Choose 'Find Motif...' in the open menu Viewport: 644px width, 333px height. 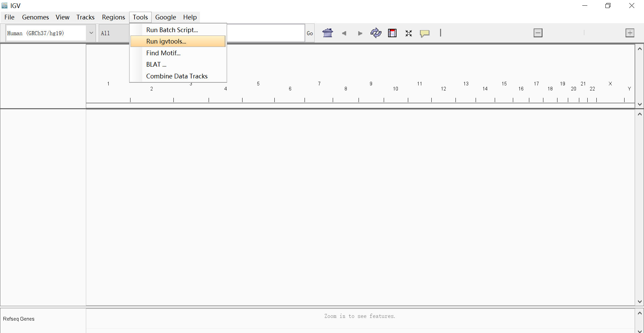[163, 53]
